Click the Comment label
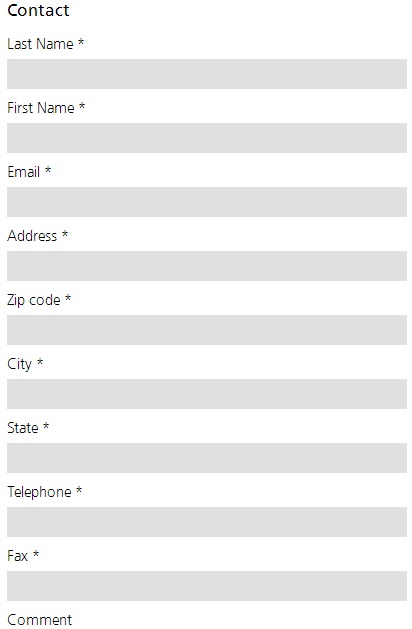The width and height of the screenshot is (412, 629). (x=40, y=620)
